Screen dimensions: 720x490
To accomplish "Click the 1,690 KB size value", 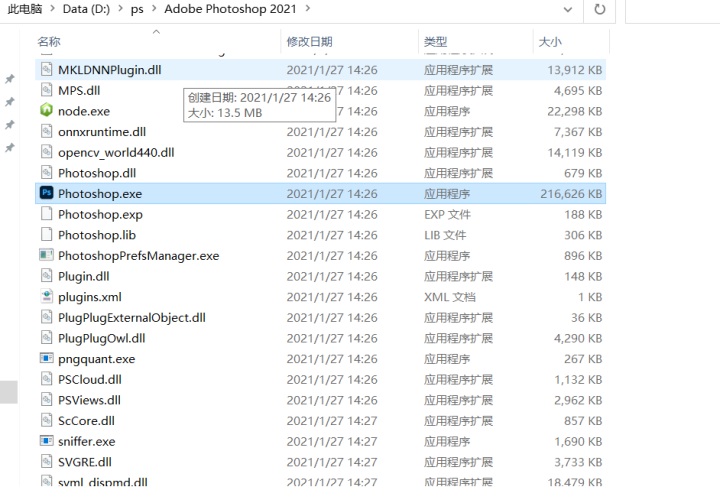I will (578, 442).
